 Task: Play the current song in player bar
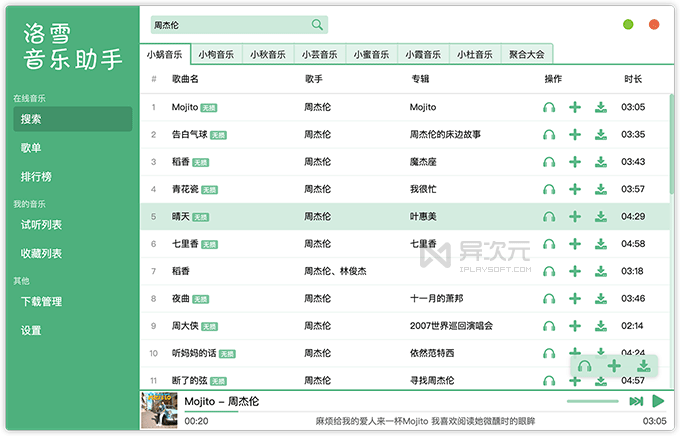click(658, 401)
